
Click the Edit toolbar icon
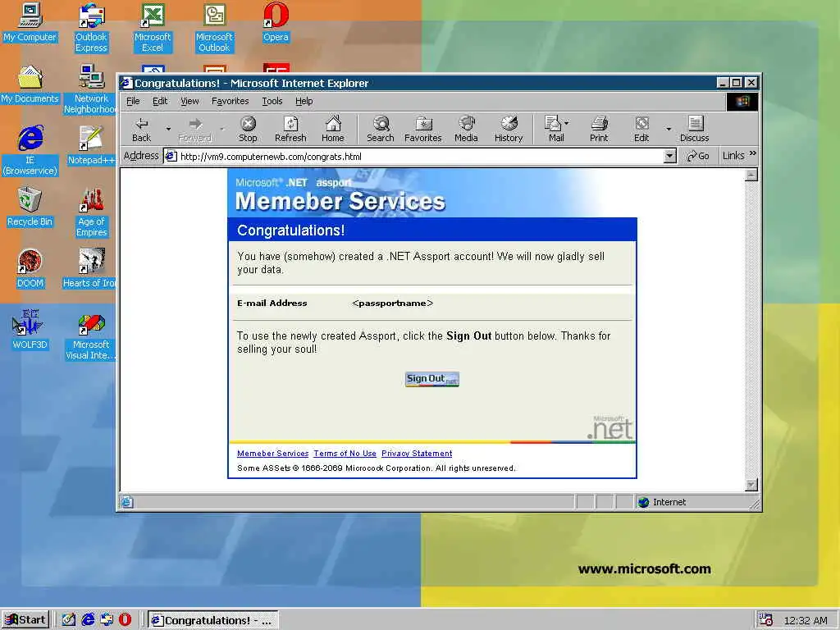pos(641,129)
